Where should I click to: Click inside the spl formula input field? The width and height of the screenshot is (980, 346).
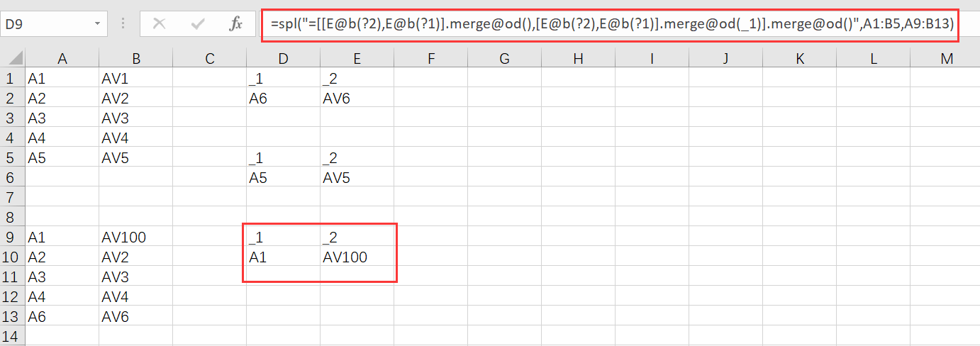coord(611,24)
